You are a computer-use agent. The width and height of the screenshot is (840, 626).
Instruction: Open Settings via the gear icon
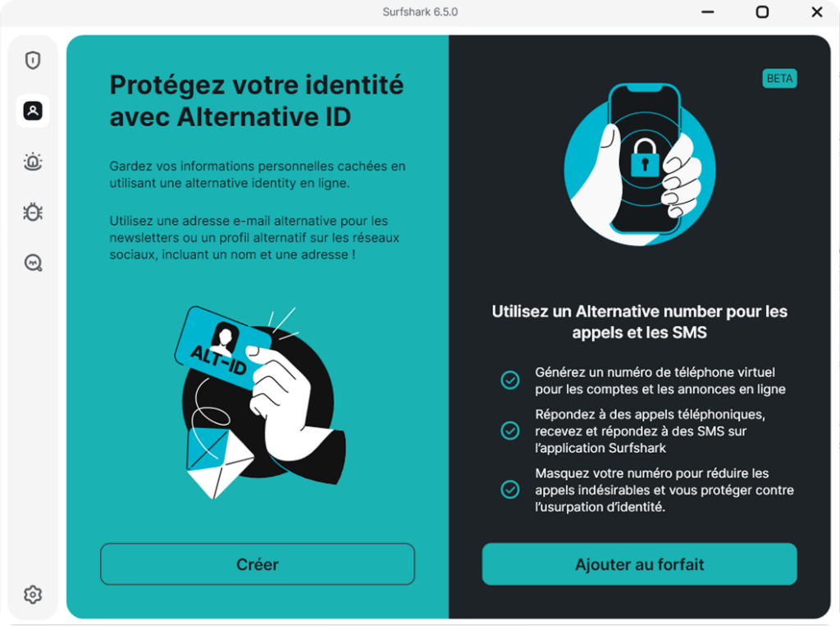point(33,594)
